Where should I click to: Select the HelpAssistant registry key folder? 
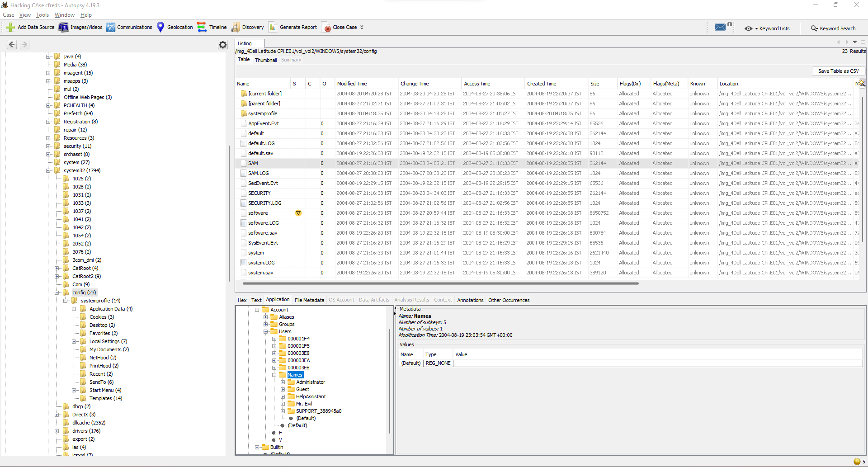pos(307,396)
